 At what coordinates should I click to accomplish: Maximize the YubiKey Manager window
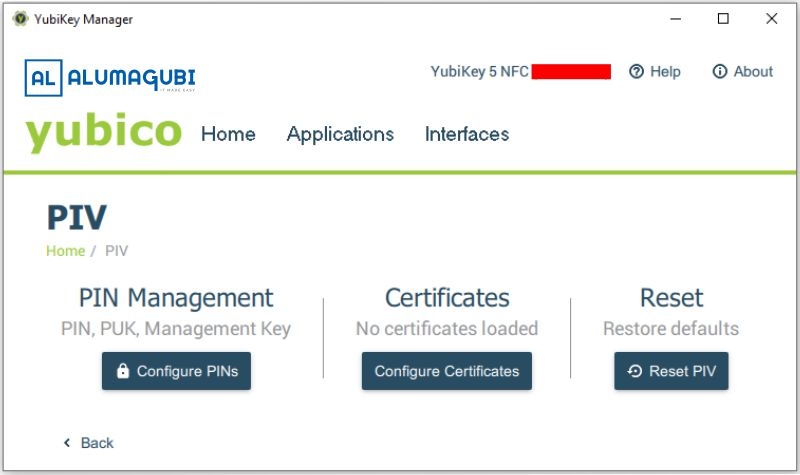[x=723, y=19]
